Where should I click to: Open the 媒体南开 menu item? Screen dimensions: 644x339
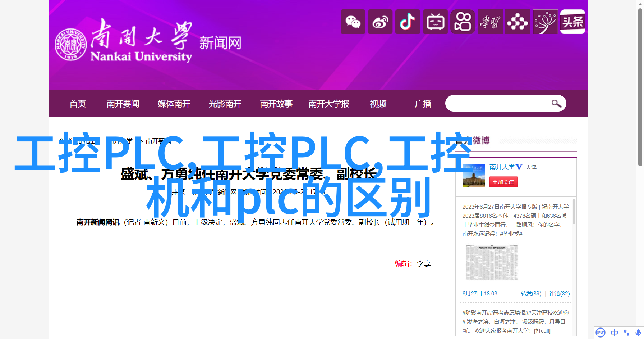coord(174,104)
